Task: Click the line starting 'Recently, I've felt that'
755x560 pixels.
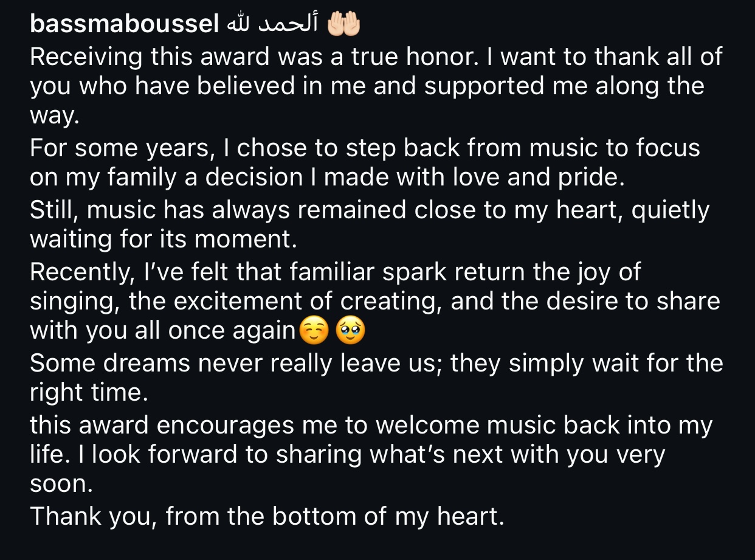Action: click(336, 271)
